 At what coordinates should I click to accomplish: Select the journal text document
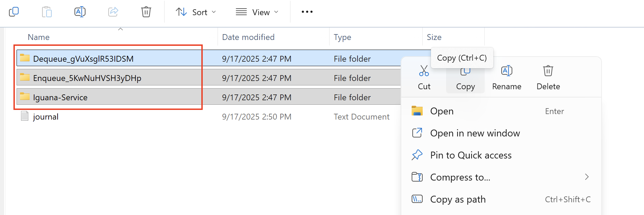[46, 117]
